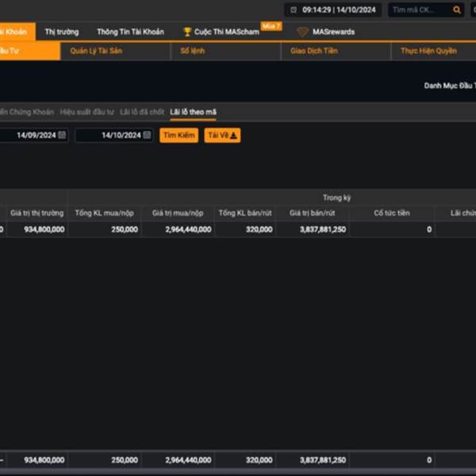This screenshot has width=476, height=476.
Task: Click the 14/10/2024 end date field
Action: [109, 136]
